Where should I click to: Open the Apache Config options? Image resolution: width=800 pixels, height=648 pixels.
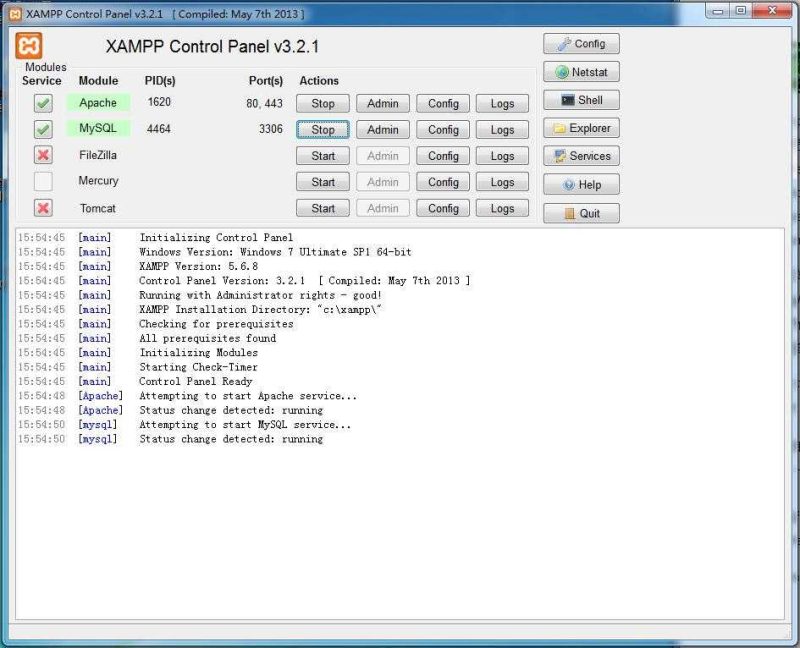[443, 103]
